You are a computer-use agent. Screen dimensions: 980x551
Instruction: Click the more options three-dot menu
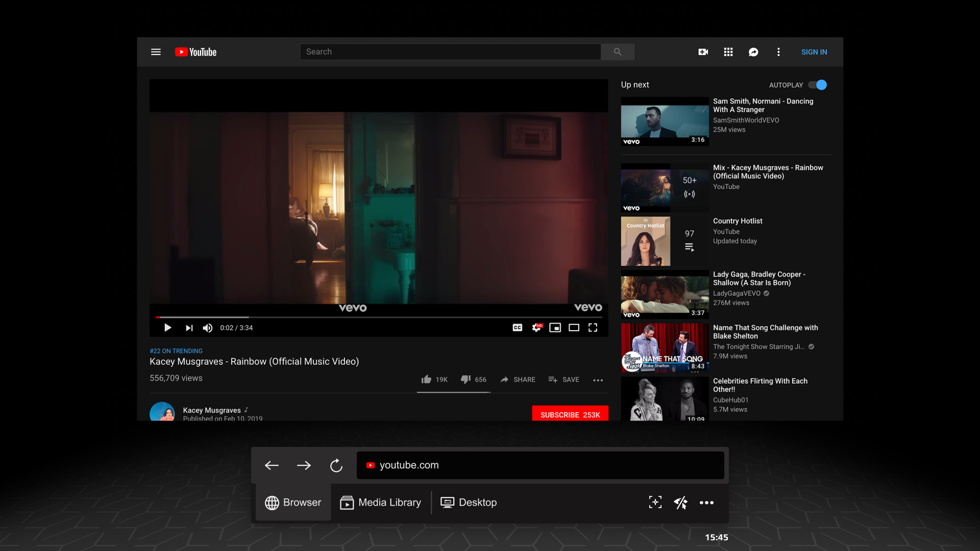point(598,379)
